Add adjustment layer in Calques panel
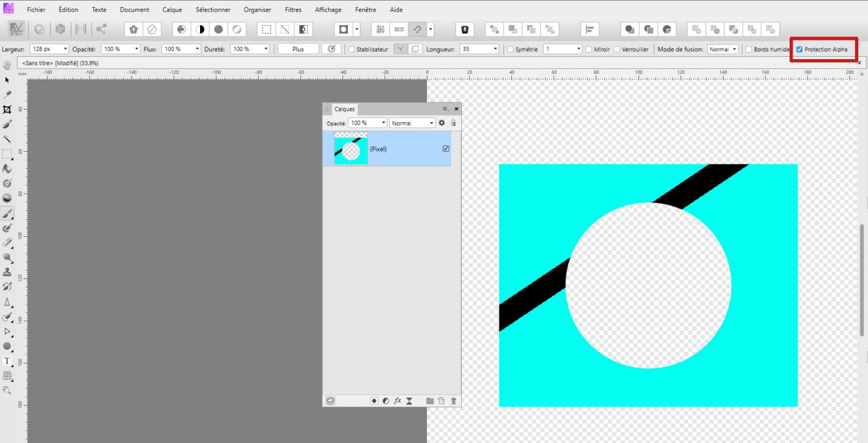Image resolution: width=868 pixels, height=443 pixels. pyautogui.click(x=386, y=401)
